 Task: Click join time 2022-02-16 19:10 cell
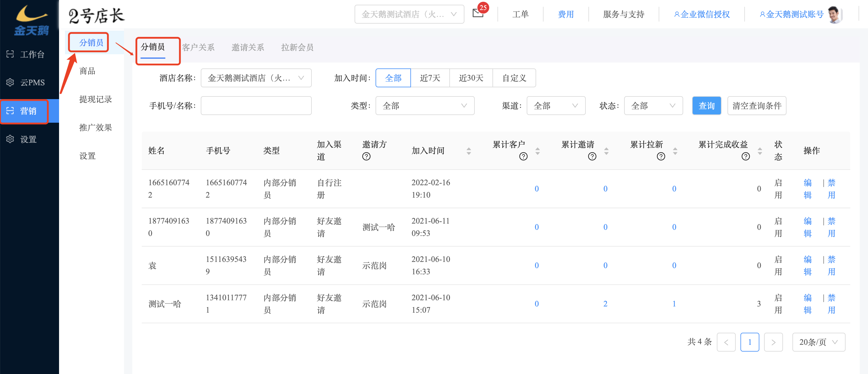click(431, 189)
